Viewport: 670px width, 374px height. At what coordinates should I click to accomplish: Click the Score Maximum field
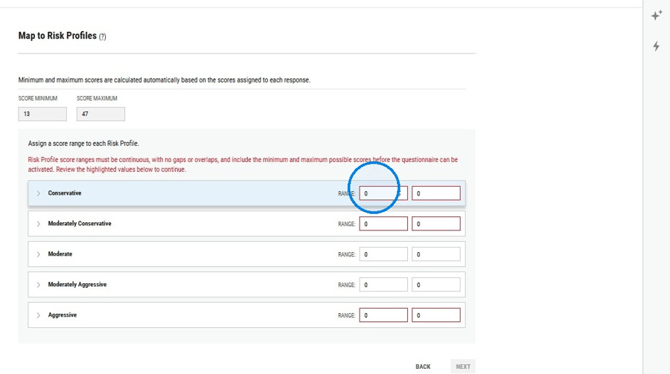(100, 114)
